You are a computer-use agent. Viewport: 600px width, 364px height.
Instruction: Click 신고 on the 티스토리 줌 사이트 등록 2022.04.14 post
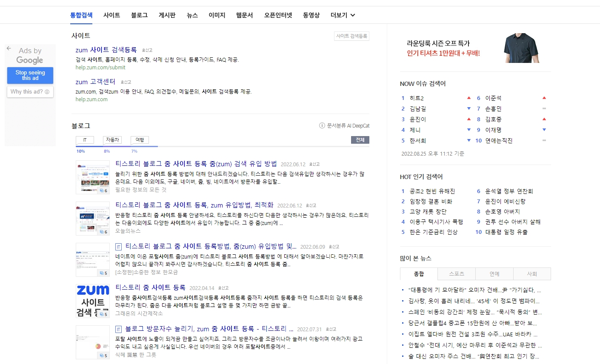pos(223,288)
